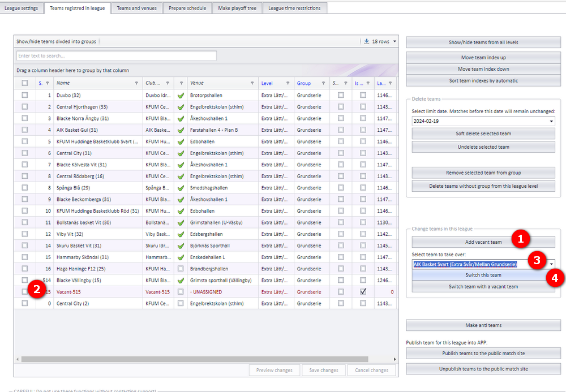Click the team search text field

117,56
